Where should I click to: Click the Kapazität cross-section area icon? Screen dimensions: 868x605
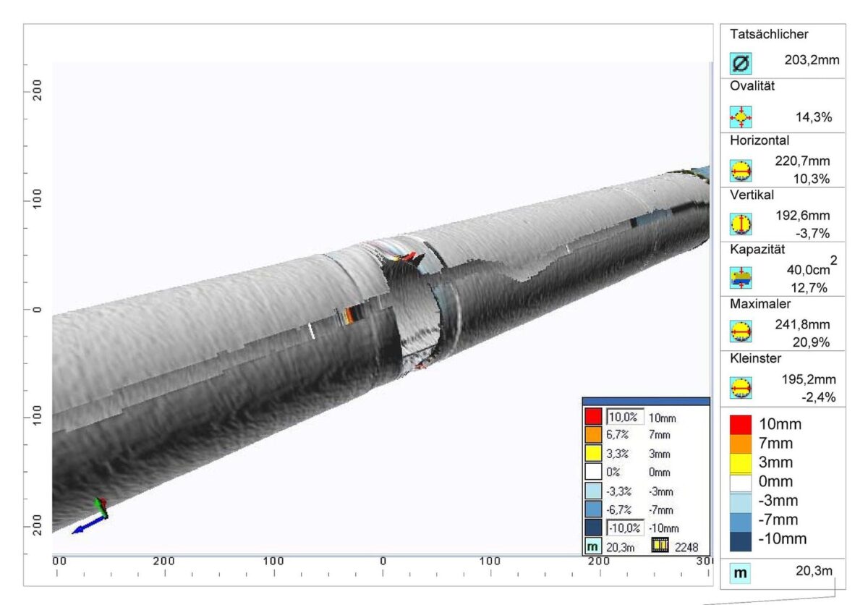739,276
